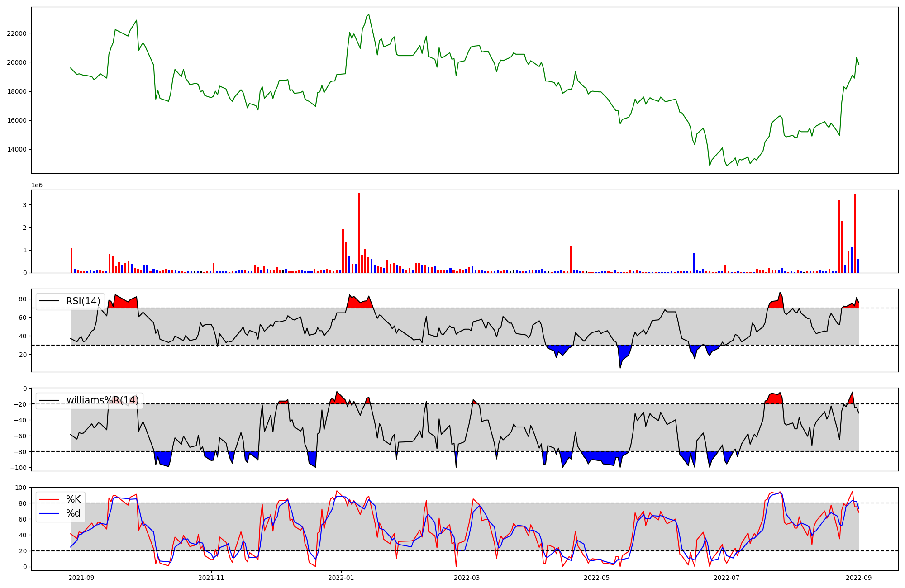The width and height of the screenshot is (905, 588).
Task: Click the 2022-05 x-axis date label
Action: tap(597, 578)
